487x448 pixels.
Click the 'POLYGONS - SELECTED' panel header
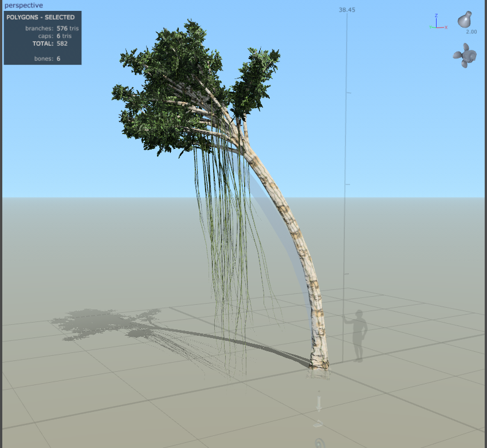pyautogui.click(x=40, y=17)
